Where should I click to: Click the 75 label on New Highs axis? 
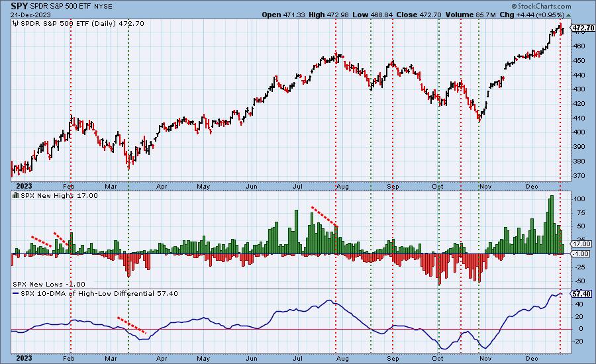pyautogui.click(x=581, y=213)
